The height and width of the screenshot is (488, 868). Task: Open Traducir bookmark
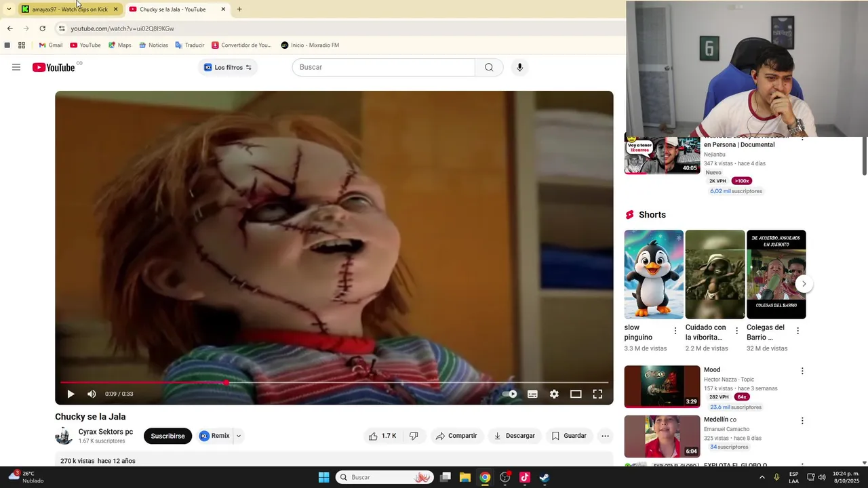pos(190,45)
